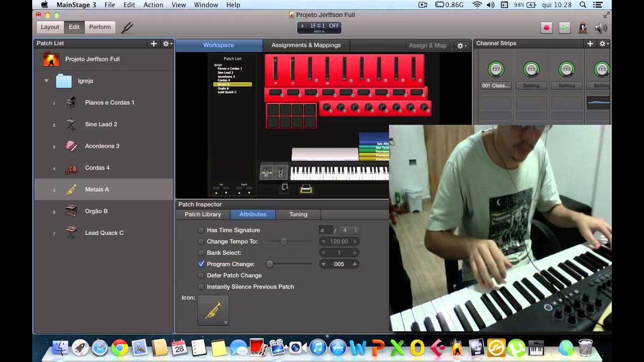The image size is (644, 362).
Task: Switch to Perform mode
Action: tap(100, 27)
